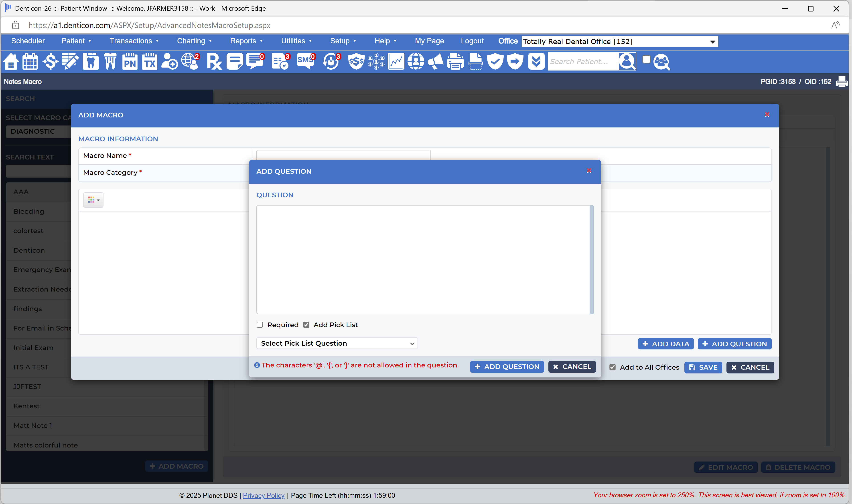
Task: Click ADD QUESTION in Add Macro dialog
Action: click(x=734, y=344)
